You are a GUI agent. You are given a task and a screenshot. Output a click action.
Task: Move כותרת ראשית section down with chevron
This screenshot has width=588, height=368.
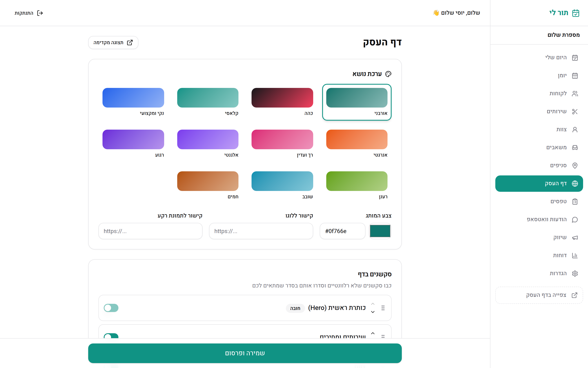[x=373, y=312]
